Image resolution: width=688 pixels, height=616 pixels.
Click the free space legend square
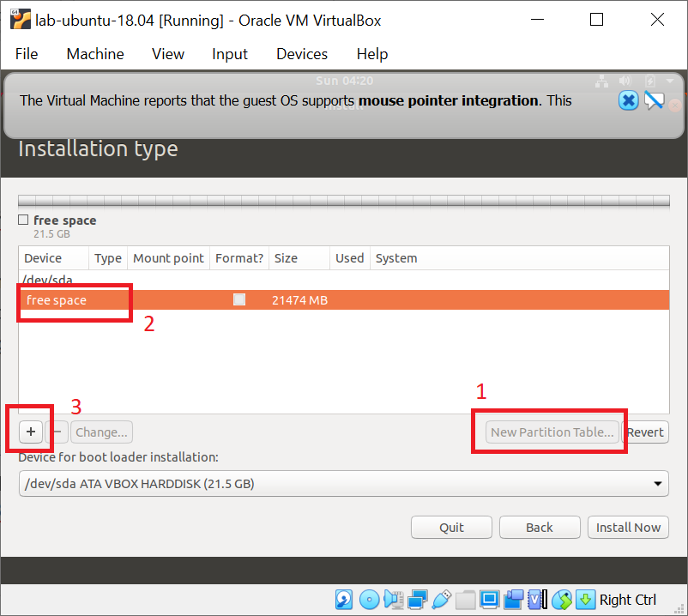[23, 220]
